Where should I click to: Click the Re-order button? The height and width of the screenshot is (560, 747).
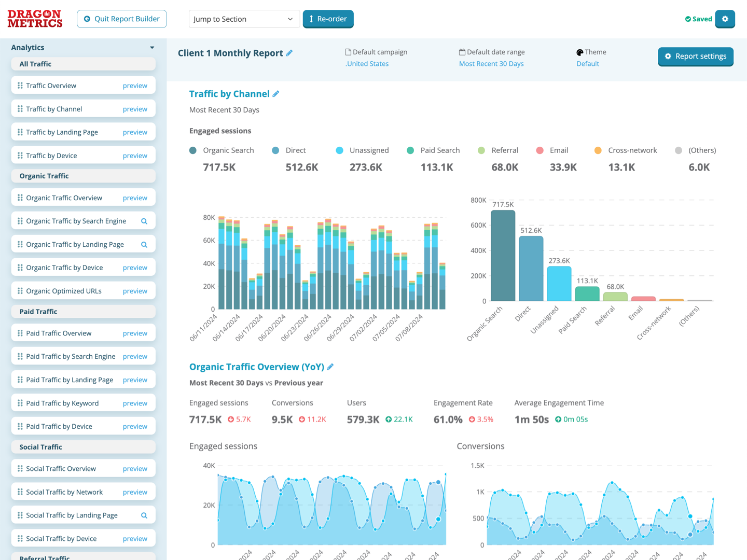coord(328,19)
